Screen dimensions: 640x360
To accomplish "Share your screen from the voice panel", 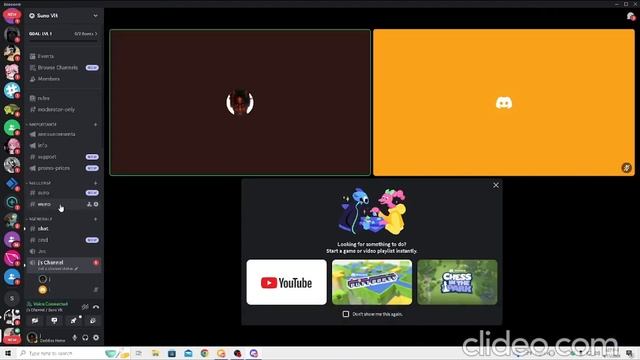I will tap(54, 321).
